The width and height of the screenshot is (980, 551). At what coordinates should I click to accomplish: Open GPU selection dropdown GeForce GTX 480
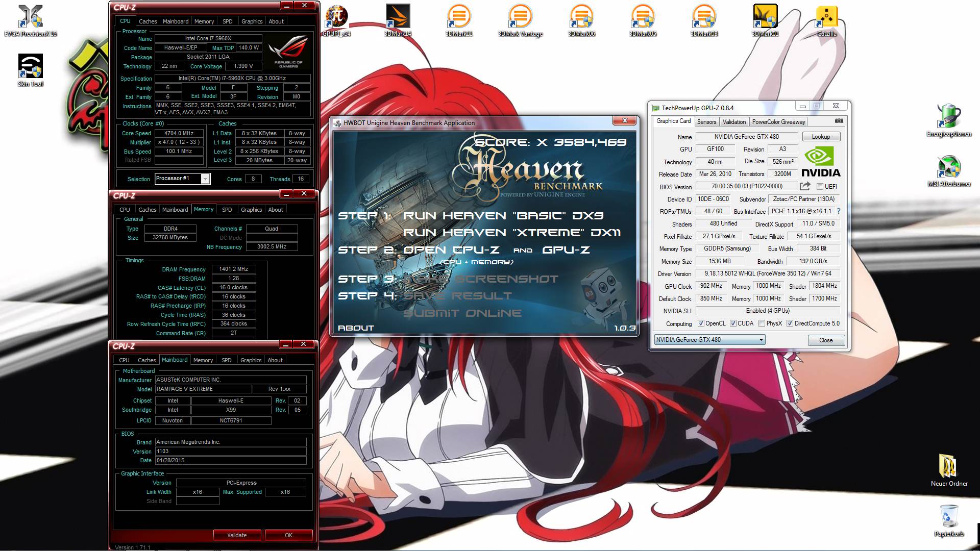pyautogui.click(x=709, y=340)
